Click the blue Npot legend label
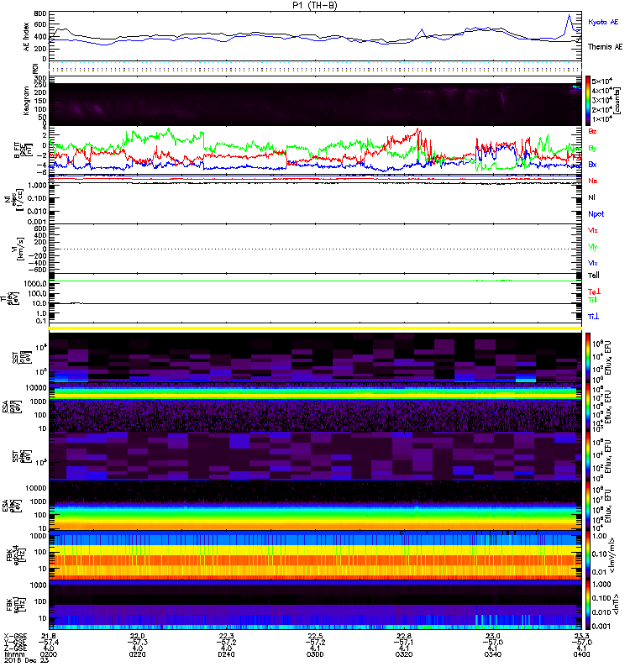The height and width of the screenshot is (672, 630). [596, 214]
